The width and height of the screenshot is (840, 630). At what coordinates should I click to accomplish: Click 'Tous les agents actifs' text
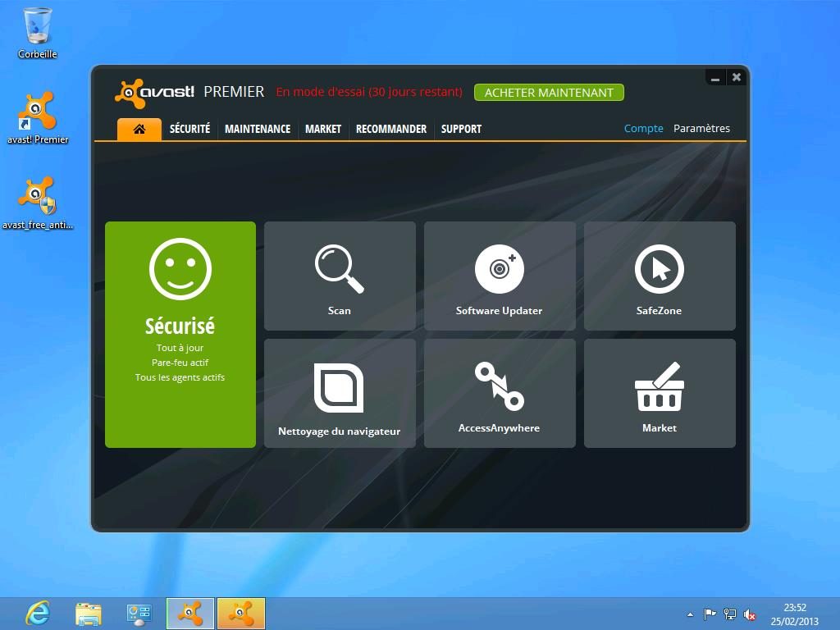[x=180, y=377]
